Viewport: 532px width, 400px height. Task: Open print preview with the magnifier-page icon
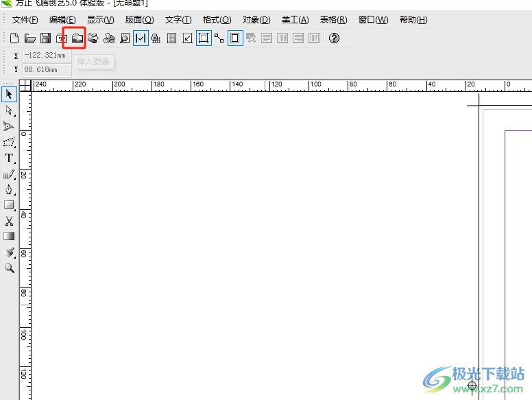[x=125, y=38]
